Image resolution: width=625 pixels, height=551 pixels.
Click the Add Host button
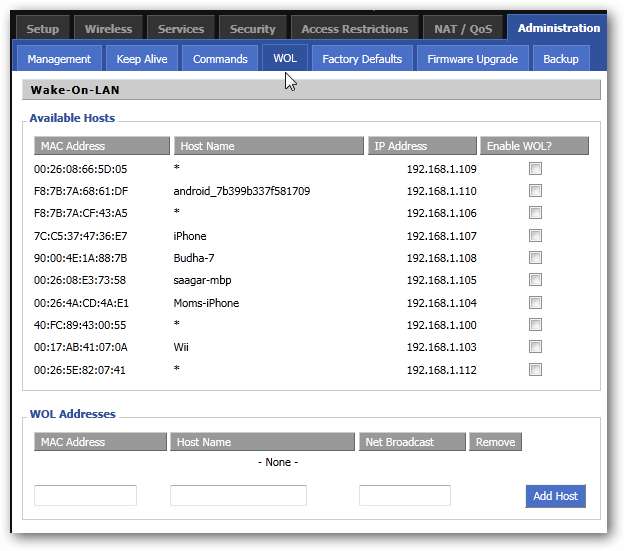555,496
